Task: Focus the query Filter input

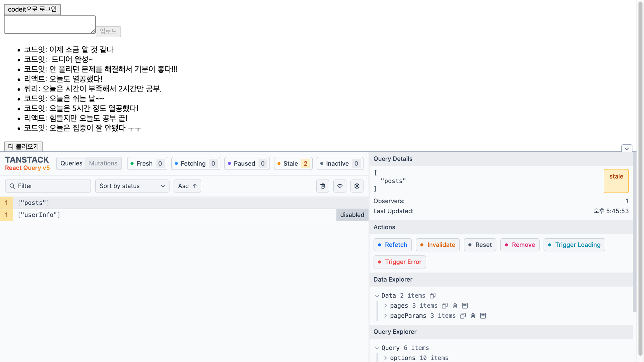Action: 48,186
